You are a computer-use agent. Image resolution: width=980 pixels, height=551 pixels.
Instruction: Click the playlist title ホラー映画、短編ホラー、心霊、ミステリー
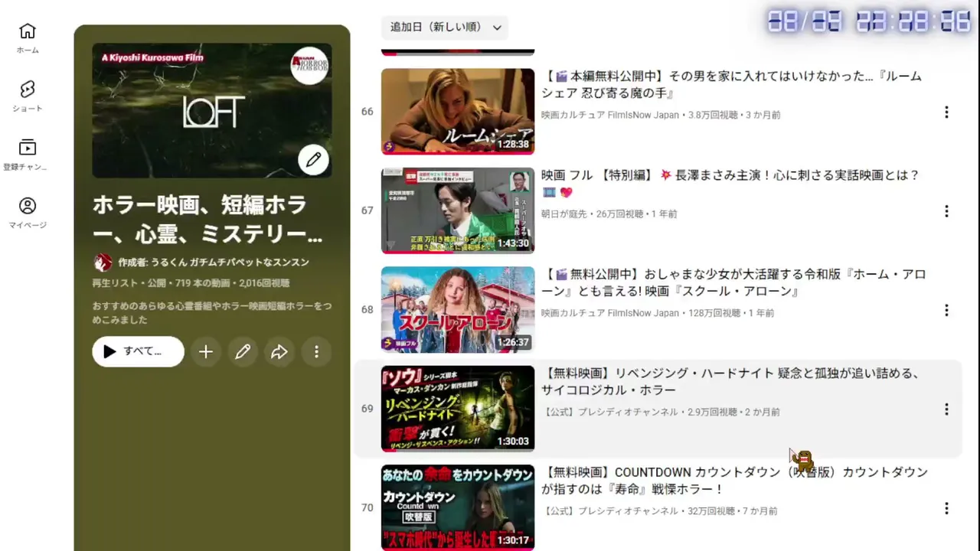(x=207, y=219)
